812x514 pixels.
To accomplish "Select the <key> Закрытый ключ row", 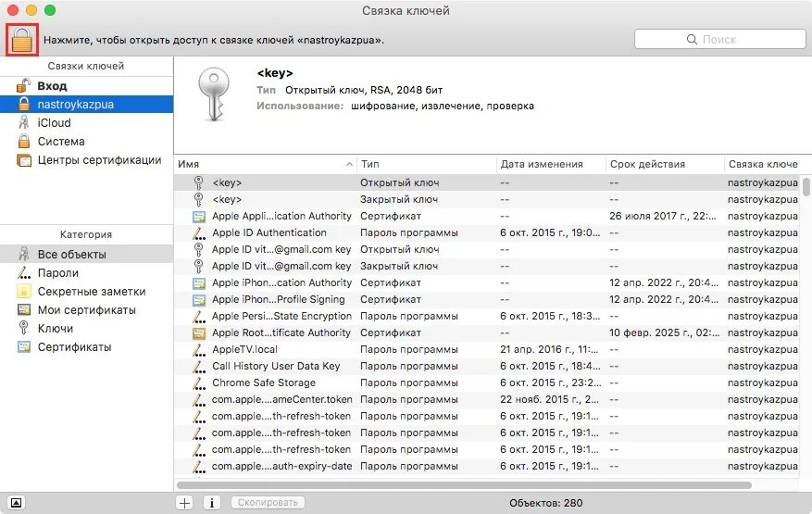I will pos(488,199).
